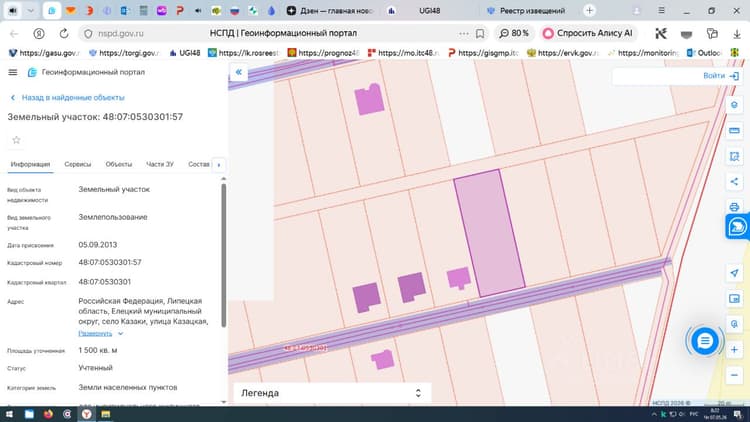Switch to the Объекты tab
The width and height of the screenshot is (750, 422).
pyautogui.click(x=119, y=164)
